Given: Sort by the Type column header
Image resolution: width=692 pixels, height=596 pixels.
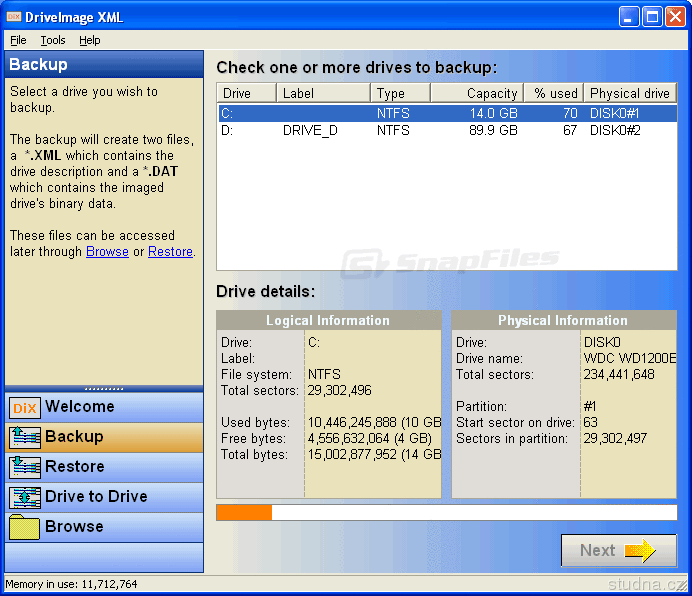Looking at the screenshot, I should coord(400,93).
